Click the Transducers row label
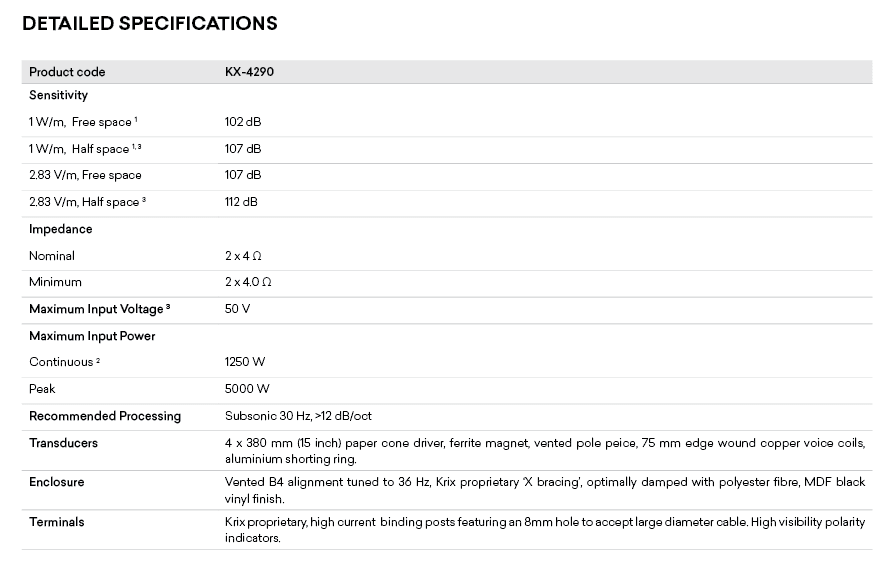This screenshot has width=894, height=568. pos(63,443)
